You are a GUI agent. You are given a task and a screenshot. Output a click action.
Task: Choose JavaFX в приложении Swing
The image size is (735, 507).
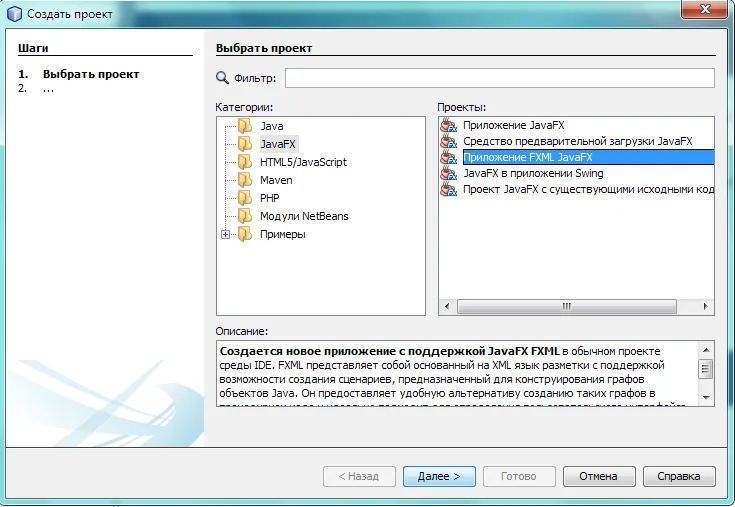coord(533,173)
